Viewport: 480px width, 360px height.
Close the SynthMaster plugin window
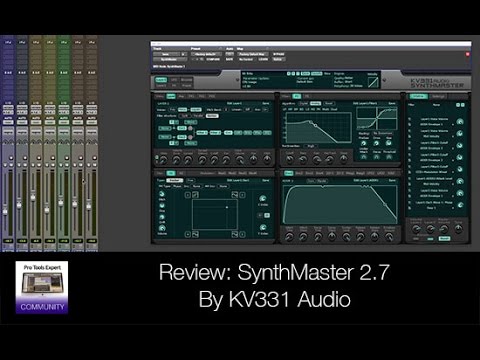click(x=467, y=54)
